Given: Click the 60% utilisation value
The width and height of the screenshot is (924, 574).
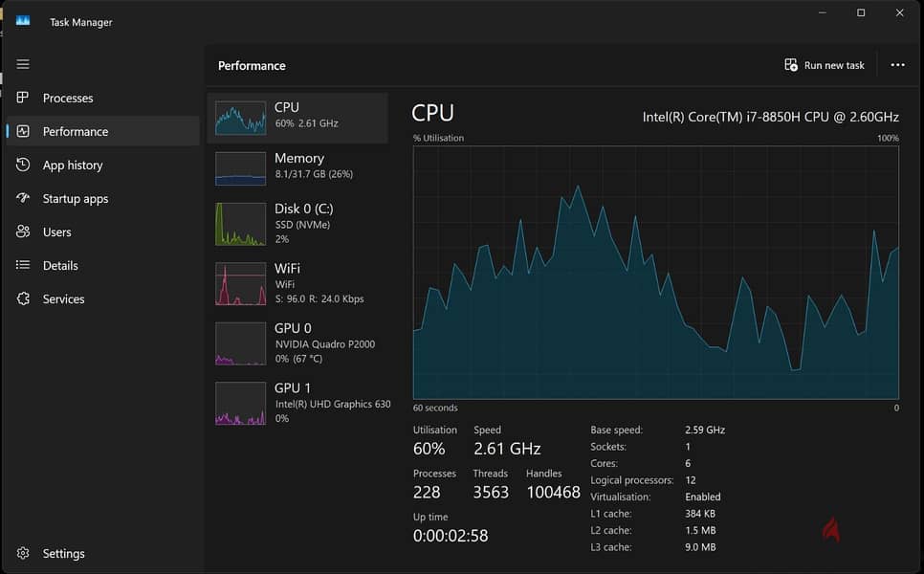Looking at the screenshot, I should pyautogui.click(x=429, y=449).
